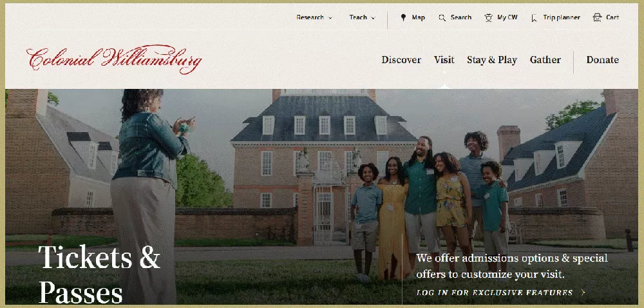Open the Cart basket icon
The width and height of the screenshot is (644, 308).
point(597,17)
